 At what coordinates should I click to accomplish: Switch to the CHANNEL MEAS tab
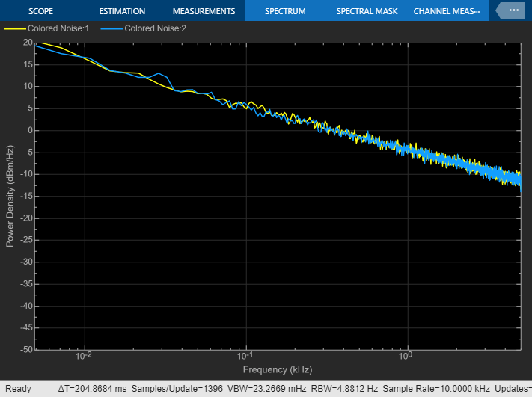(449, 11)
